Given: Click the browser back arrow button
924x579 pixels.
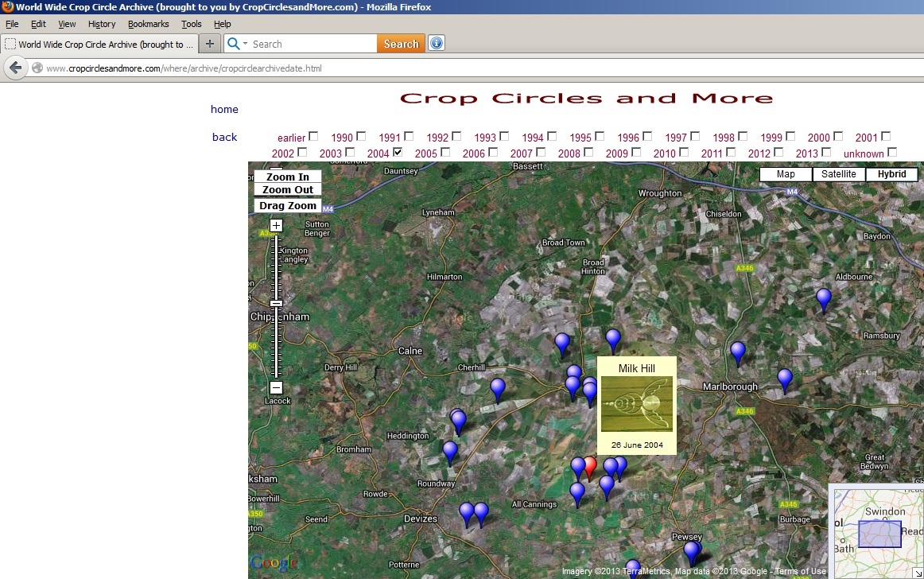Looking at the screenshot, I should (x=14, y=68).
